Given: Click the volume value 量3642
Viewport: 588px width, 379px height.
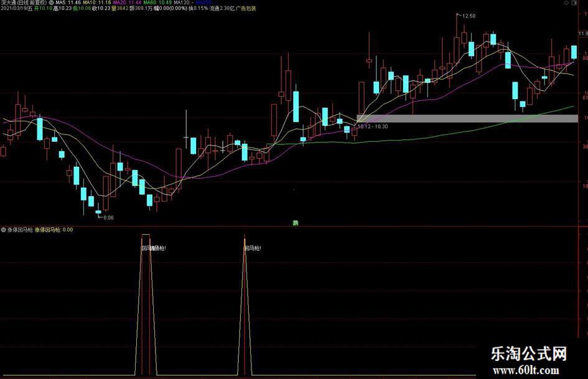Looking at the screenshot, I should pyautogui.click(x=120, y=8).
